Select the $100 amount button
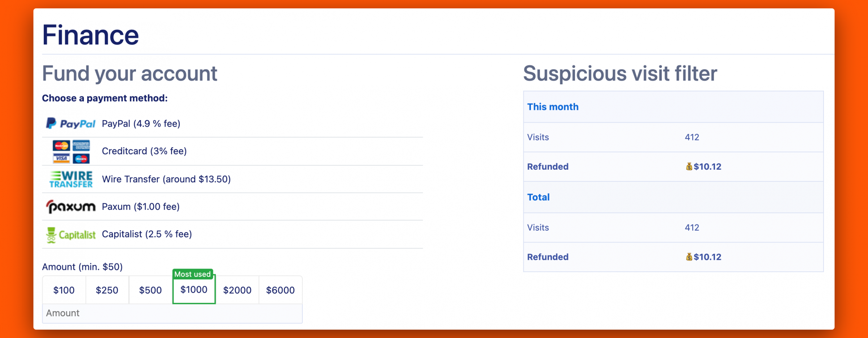868x338 pixels. tap(64, 290)
